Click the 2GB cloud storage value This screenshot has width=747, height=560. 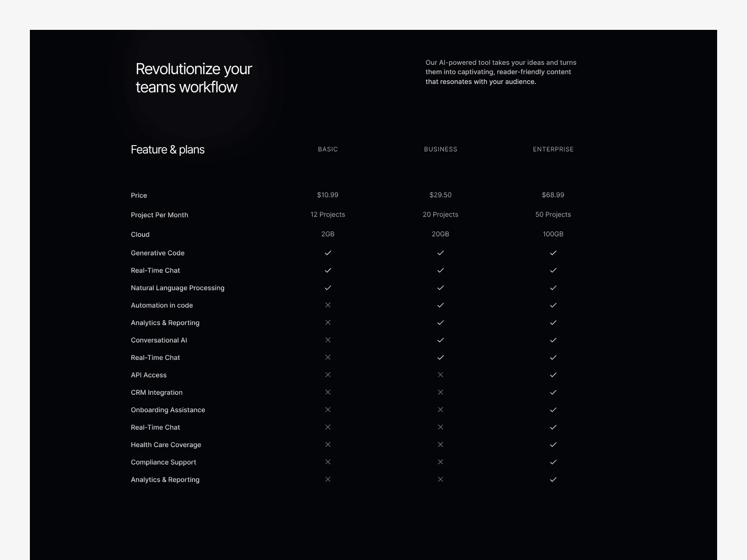(328, 234)
